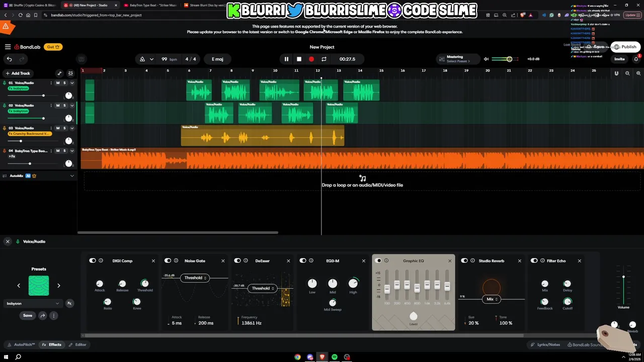Expand track 04 BabyTron Type Beat chevron

(72, 151)
